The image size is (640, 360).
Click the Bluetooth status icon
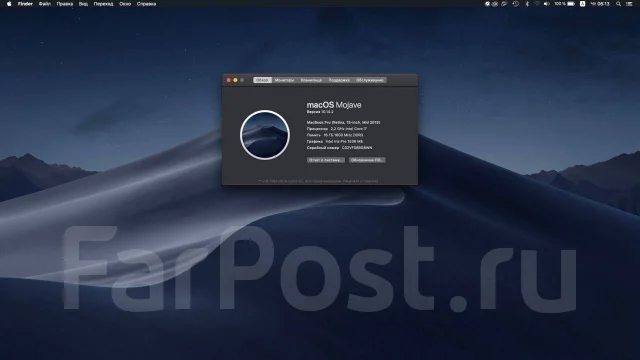click(527, 4)
